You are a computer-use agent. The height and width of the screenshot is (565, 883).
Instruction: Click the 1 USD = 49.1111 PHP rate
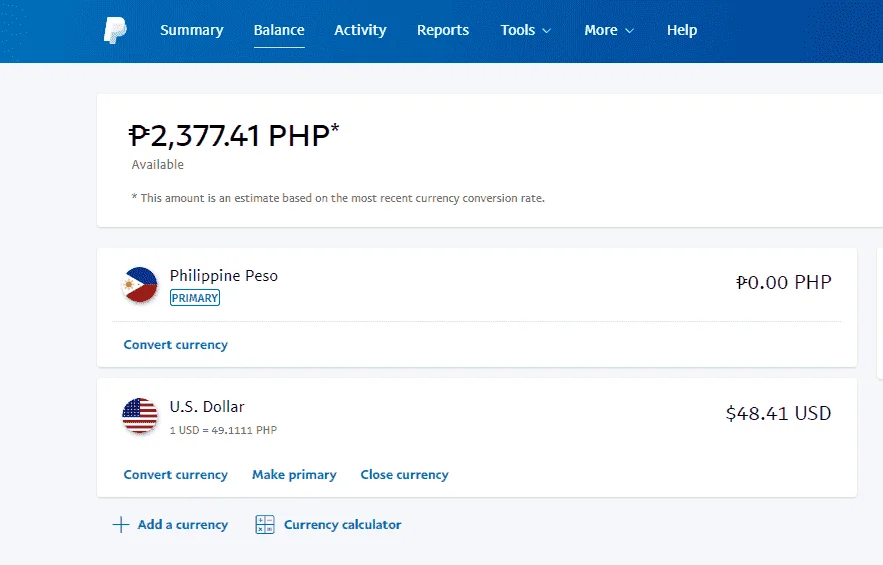pyautogui.click(x=224, y=430)
